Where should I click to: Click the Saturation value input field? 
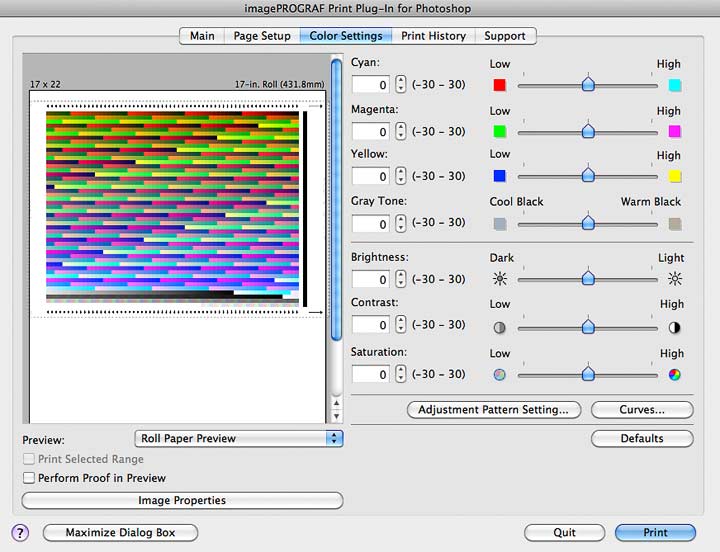[x=371, y=374]
